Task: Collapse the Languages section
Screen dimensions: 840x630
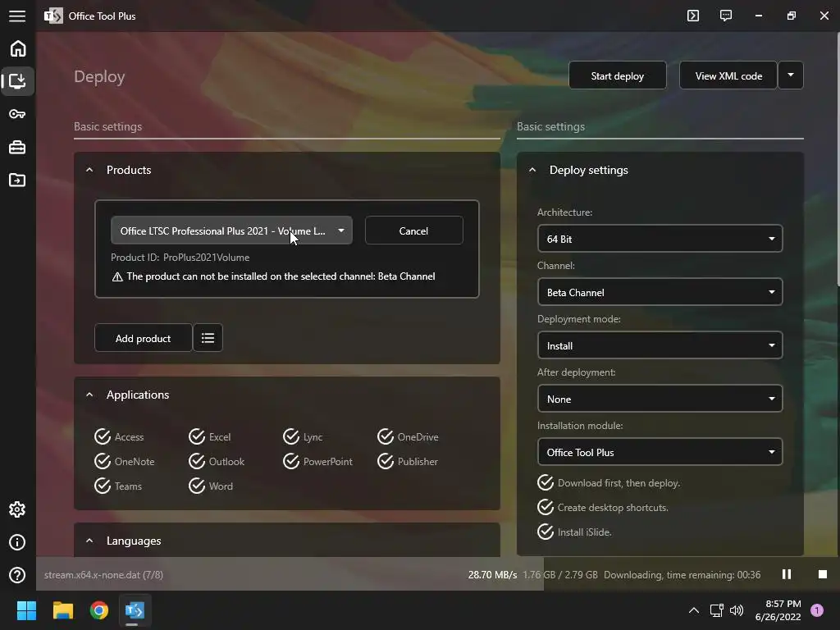Action: click(89, 541)
